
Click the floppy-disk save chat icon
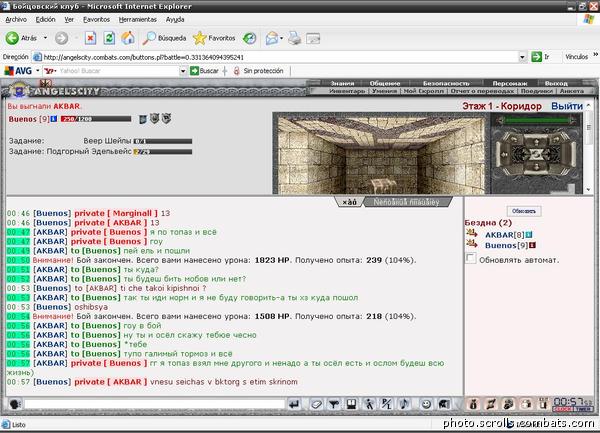coord(351,404)
